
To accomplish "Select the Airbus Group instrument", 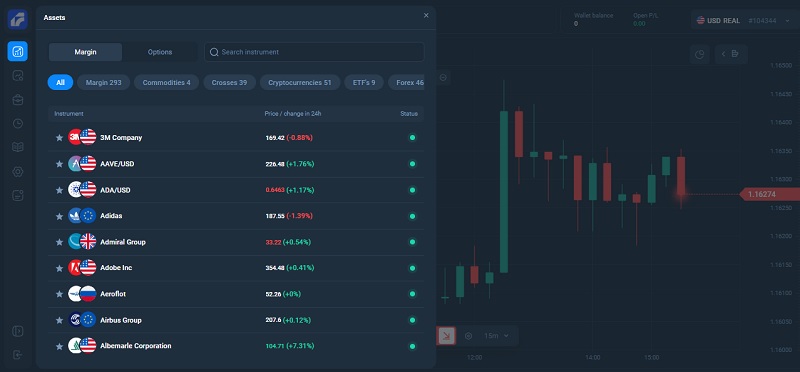I will pos(236,320).
